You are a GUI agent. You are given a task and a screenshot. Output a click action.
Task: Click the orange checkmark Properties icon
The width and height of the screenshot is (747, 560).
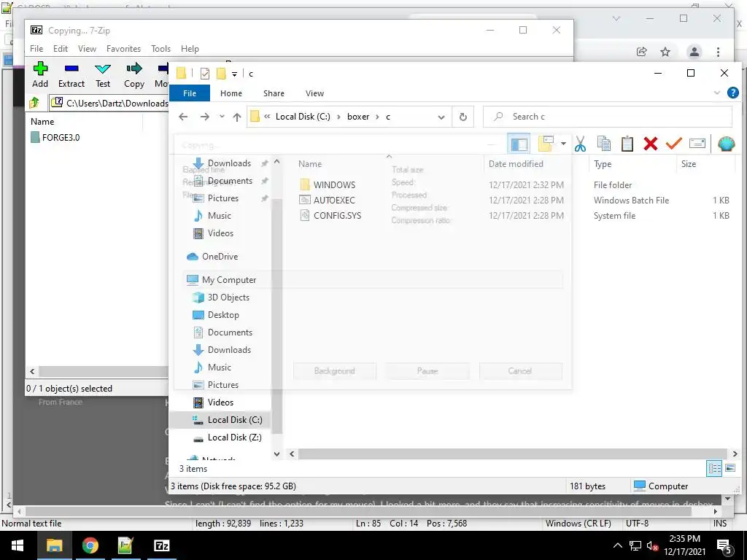click(673, 144)
